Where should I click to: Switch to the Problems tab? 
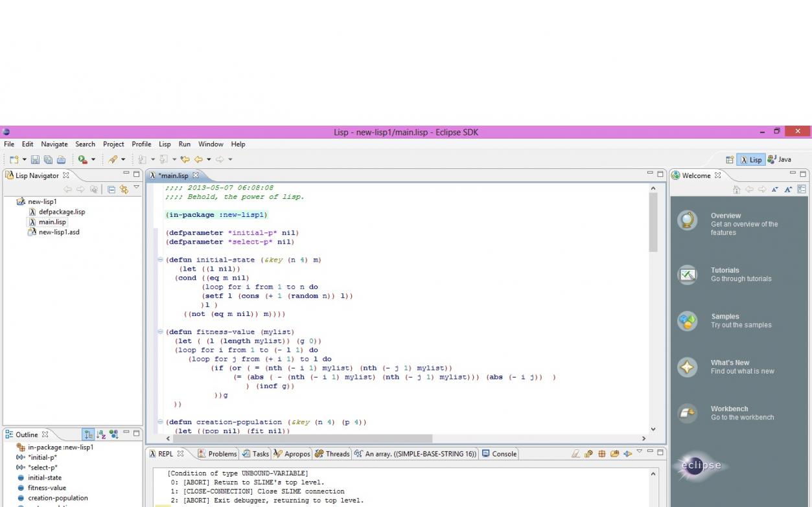tap(217, 454)
